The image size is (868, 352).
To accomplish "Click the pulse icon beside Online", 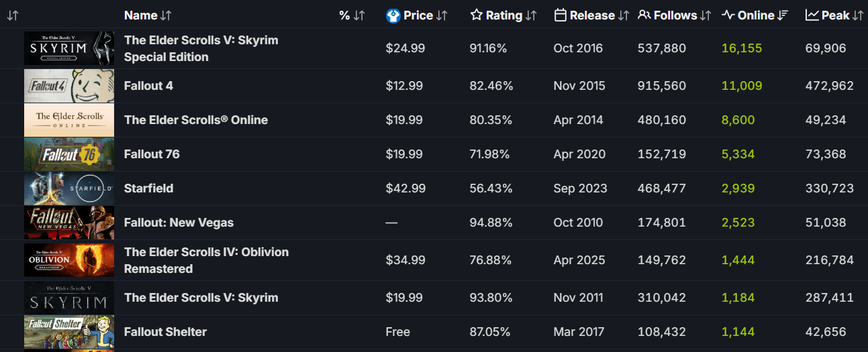I will tap(728, 15).
